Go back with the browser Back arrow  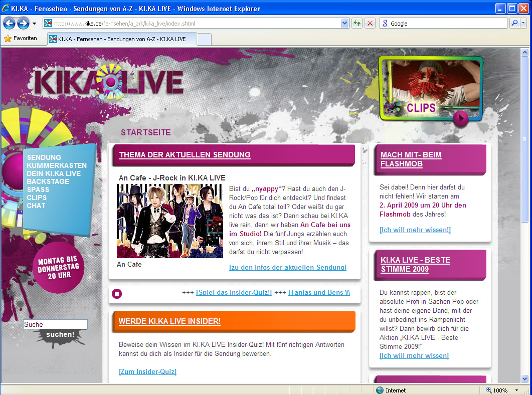(x=9, y=24)
